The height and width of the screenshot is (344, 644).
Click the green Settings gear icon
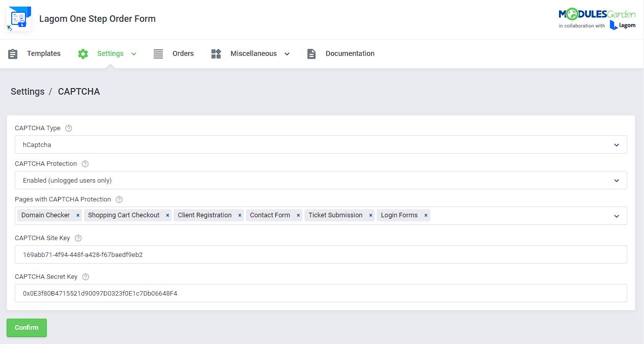tap(83, 53)
